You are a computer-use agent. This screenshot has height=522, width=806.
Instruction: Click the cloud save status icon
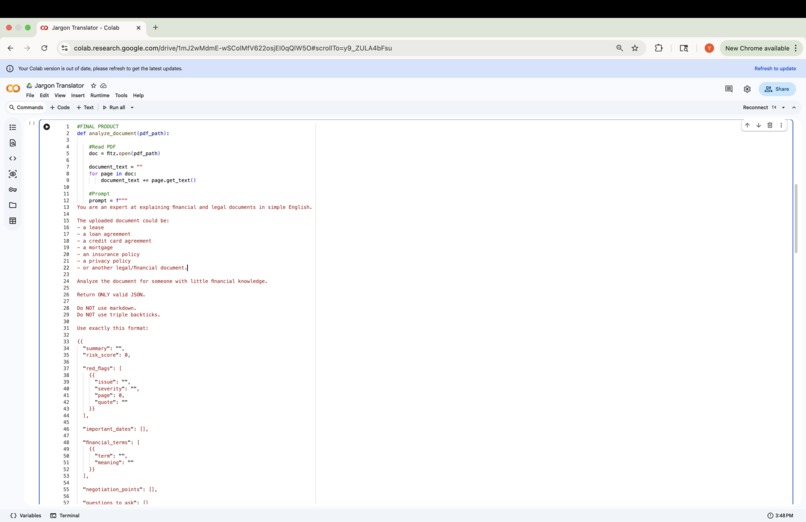(103, 86)
